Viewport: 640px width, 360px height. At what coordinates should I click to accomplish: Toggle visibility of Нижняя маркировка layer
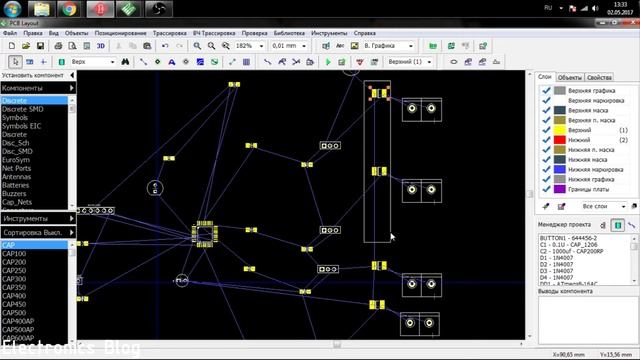pyautogui.click(x=546, y=169)
